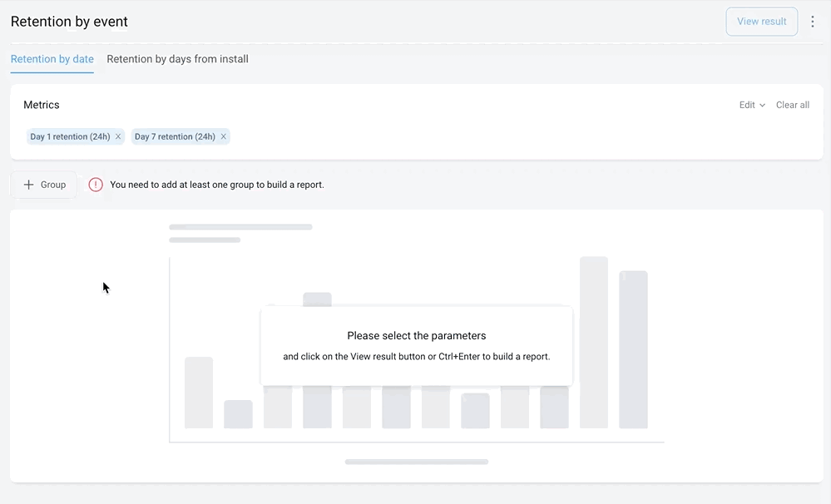Remove the Day 1 retention (24h) metric

point(118,137)
